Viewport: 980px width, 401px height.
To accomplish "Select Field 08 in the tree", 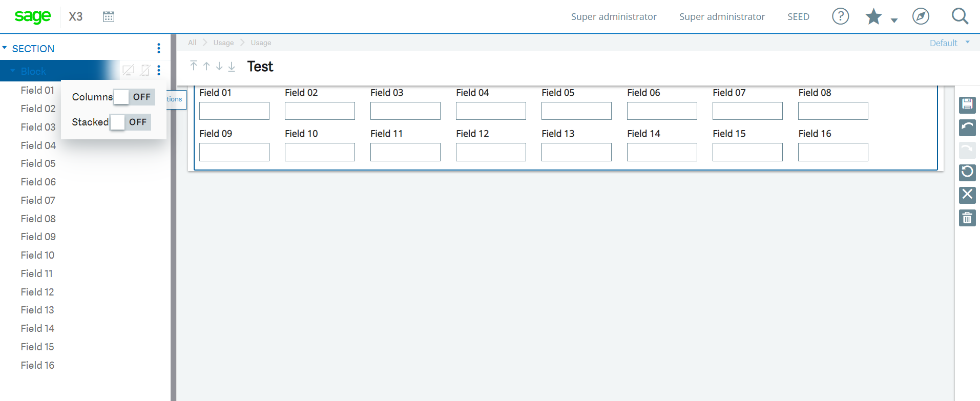I will pyautogui.click(x=38, y=219).
